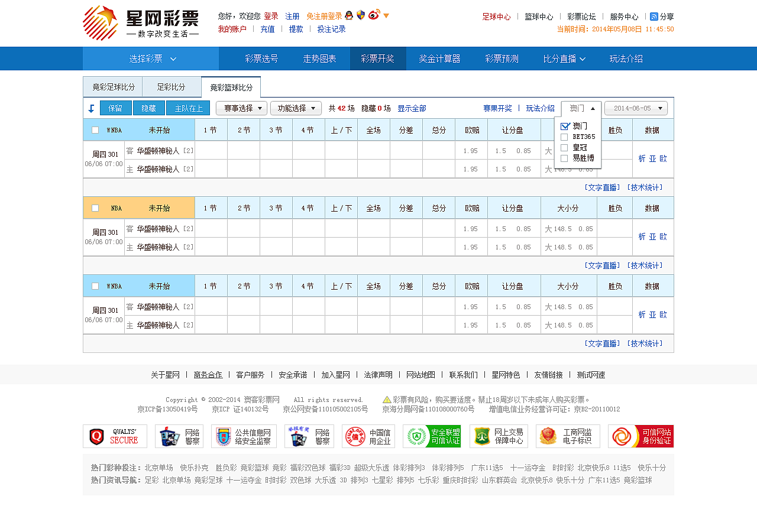Open 投注记录
The height and width of the screenshot is (532, 757).
pyautogui.click(x=331, y=29)
